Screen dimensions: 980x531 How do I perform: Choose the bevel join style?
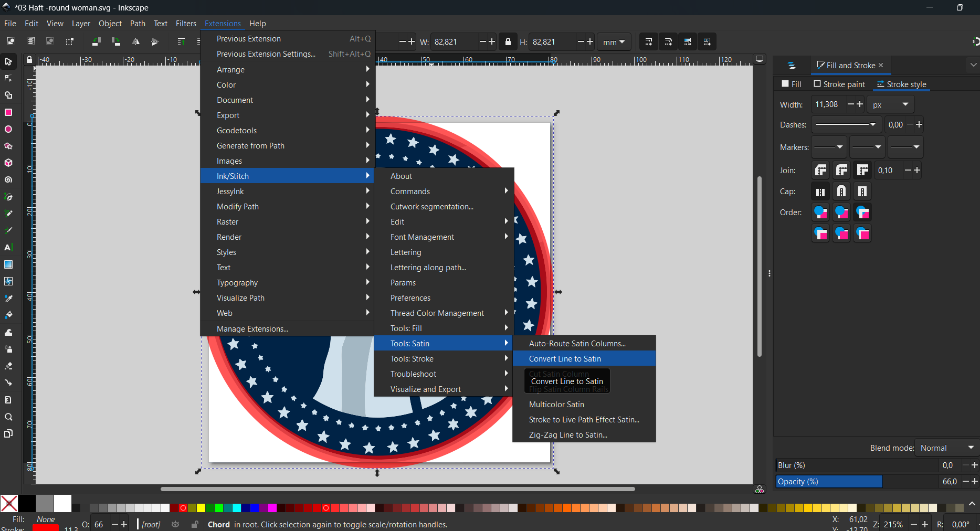tap(820, 170)
